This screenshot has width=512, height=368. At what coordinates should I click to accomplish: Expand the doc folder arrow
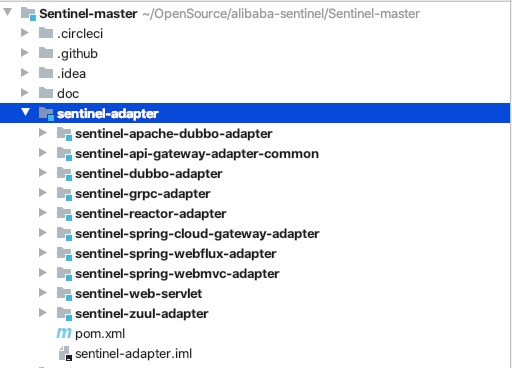coord(25,93)
